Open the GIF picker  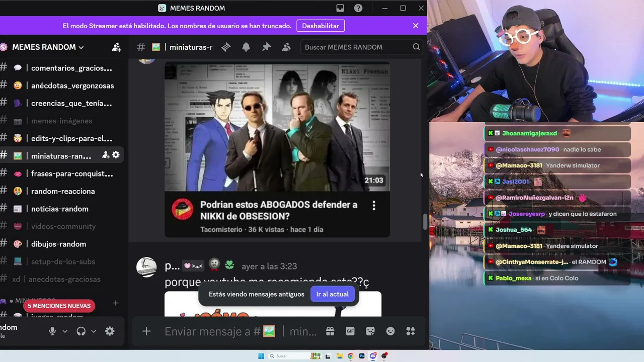click(350, 331)
